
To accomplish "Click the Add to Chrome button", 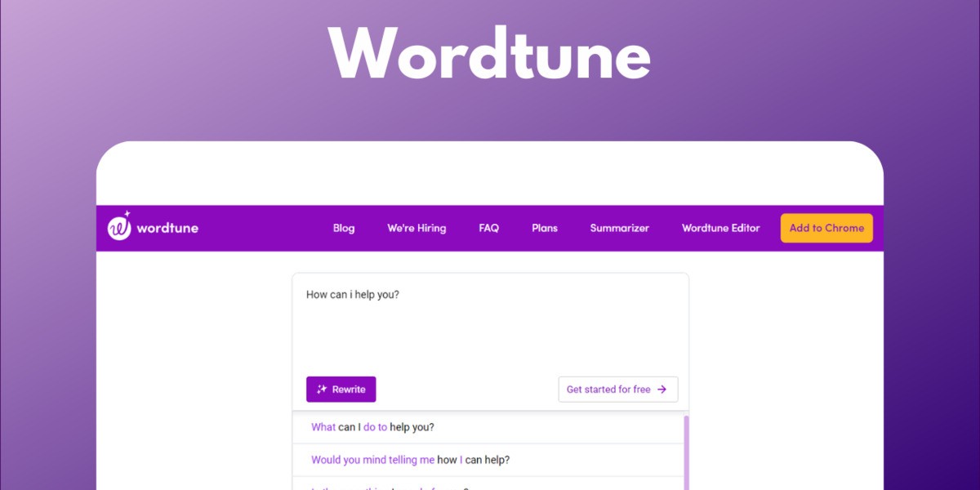I will point(826,228).
